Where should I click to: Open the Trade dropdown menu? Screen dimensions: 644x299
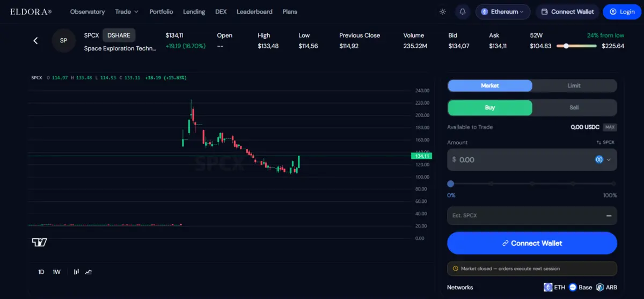point(127,12)
